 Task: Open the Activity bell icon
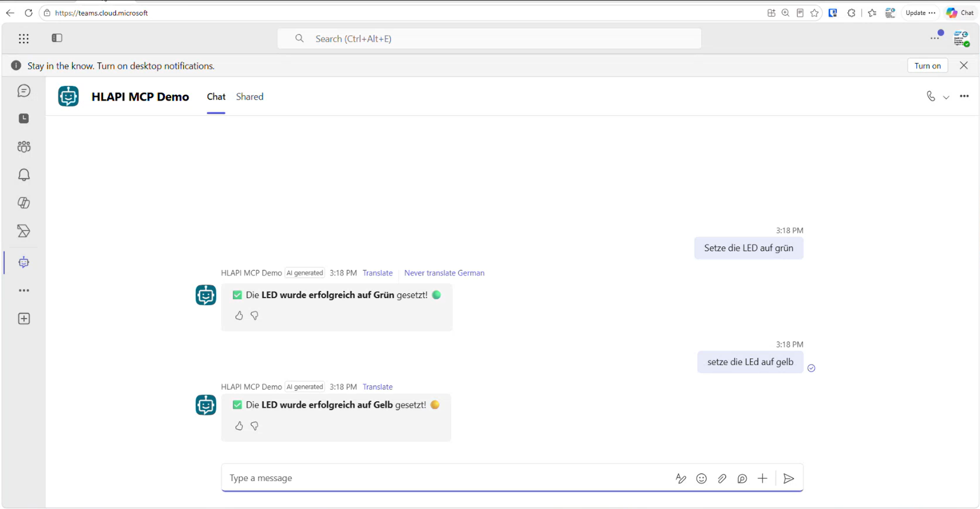point(24,174)
